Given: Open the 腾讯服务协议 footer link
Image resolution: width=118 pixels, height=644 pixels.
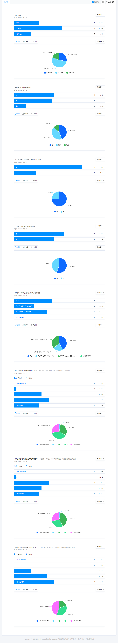Looking at the screenshot, I should (x=90, y=639).
